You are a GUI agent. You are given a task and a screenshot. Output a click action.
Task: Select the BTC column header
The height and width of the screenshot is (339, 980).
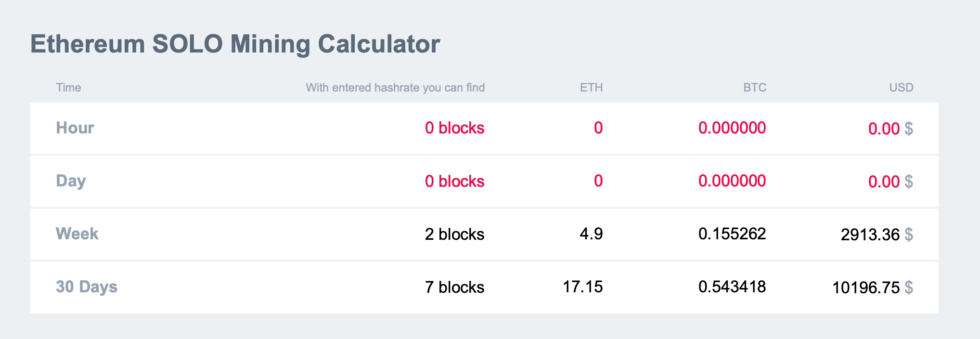(x=754, y=88)
